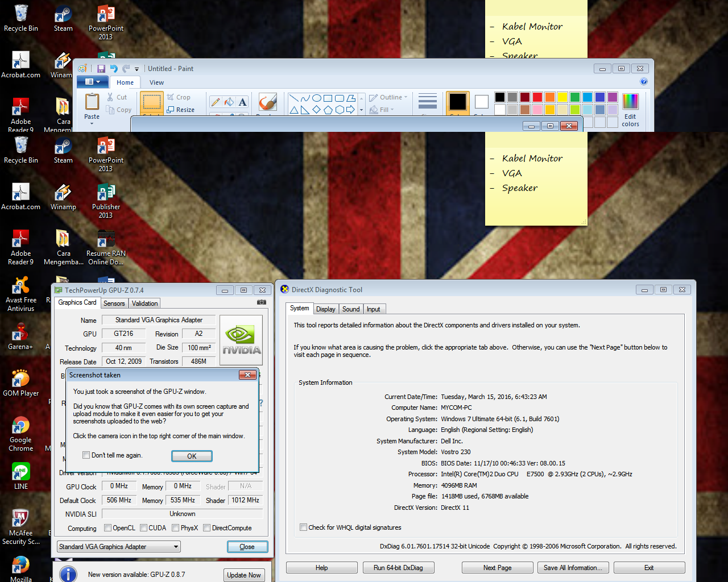Click the Crop tool in Paint
The image size is (728, 582).
(179, 97)
